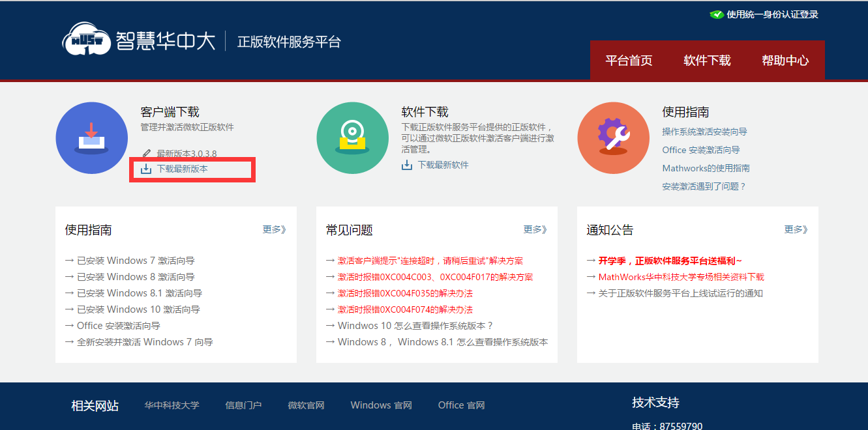Click the orange usage guide gear icon

click(613, 138)
